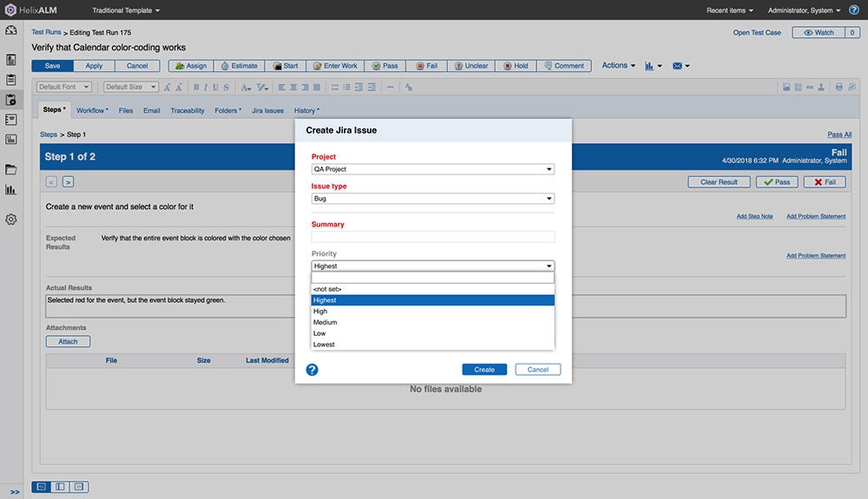Open the Traditional Template dropdown
This screenshot has width=868, height=499.
point(126,10)
